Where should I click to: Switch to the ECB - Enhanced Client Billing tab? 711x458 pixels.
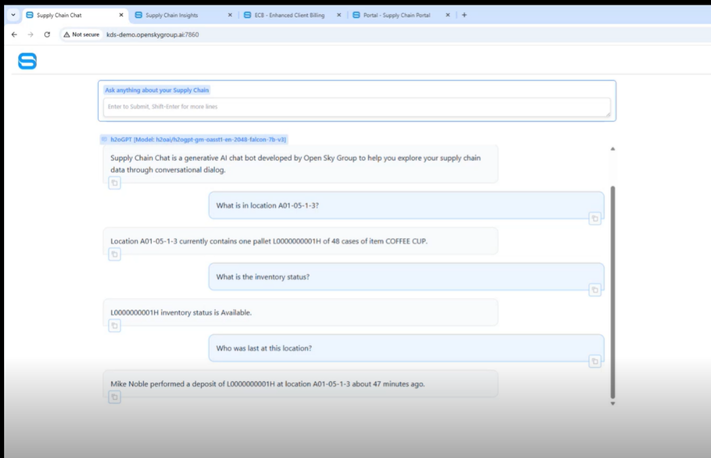tap(289, 15)
